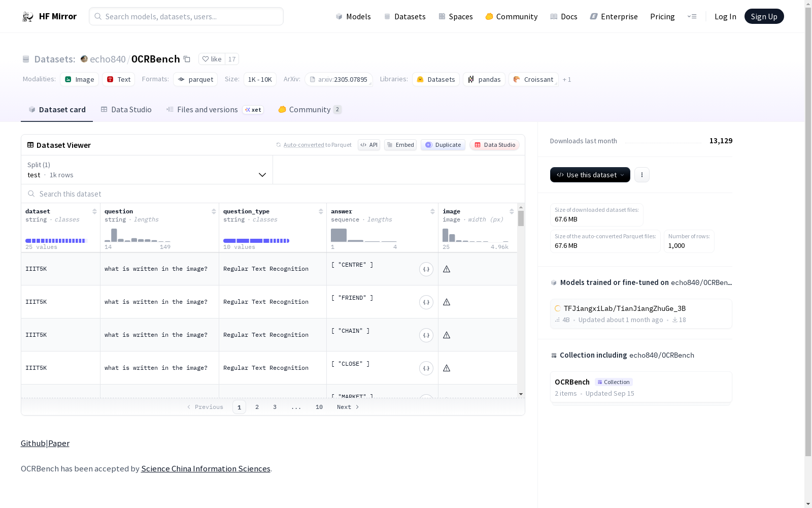812x508 pixels.
Task: Go to the Community tab with 2 discussions
Action: [310, 110]
